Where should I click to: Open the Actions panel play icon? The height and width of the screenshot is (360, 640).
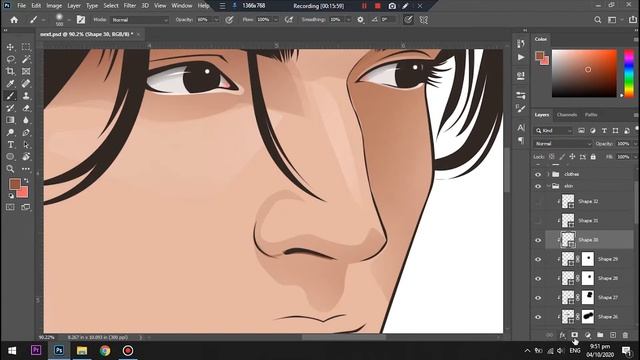pos(521,58)
